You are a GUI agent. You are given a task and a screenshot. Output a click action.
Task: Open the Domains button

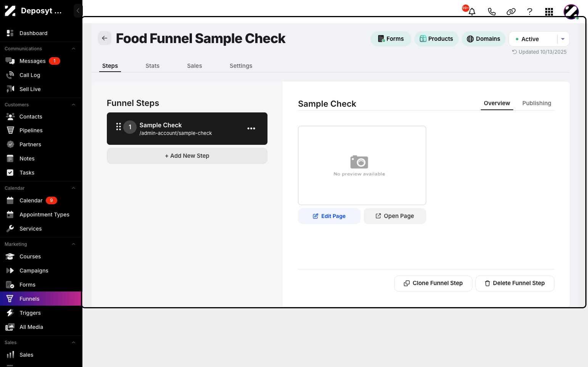(x=483, y=39)
